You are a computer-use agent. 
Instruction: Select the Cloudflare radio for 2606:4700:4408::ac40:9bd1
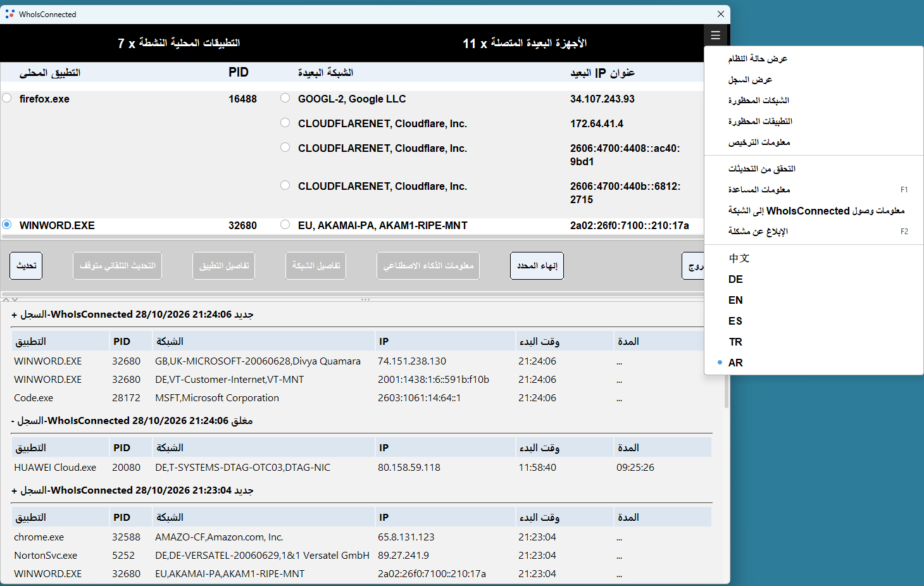285,147
